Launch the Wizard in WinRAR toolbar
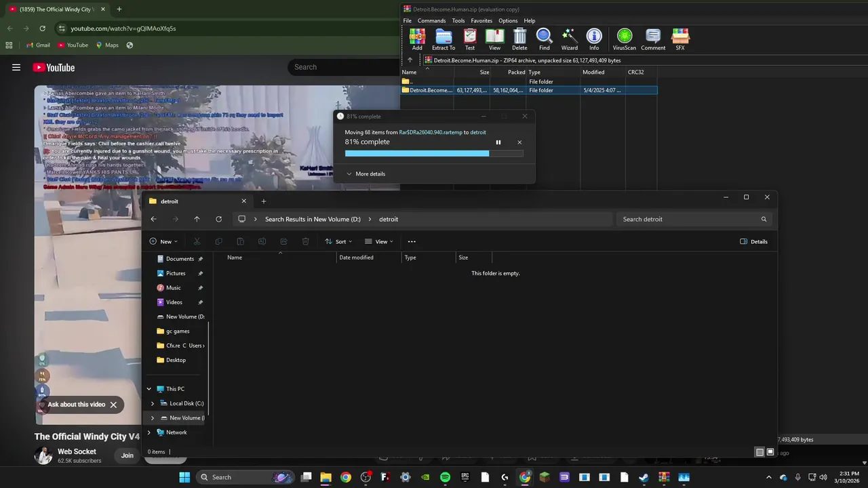 tap(570, 39)
